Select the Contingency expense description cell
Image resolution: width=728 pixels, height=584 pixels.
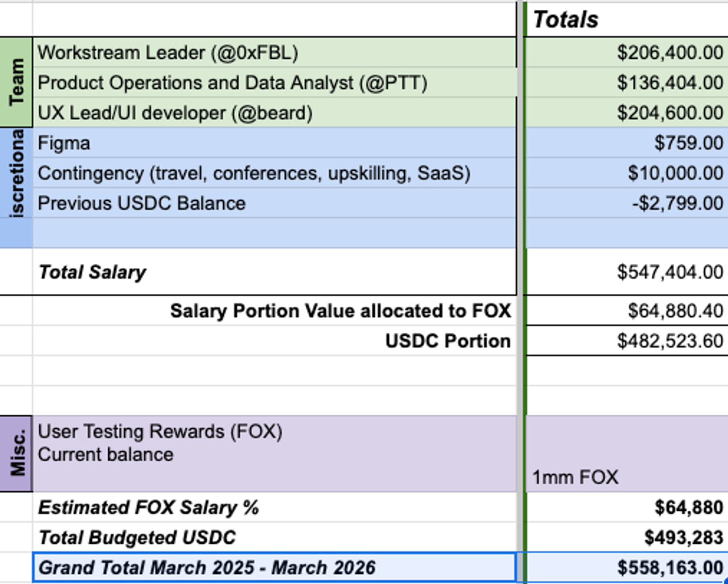(x=274, y=173)
